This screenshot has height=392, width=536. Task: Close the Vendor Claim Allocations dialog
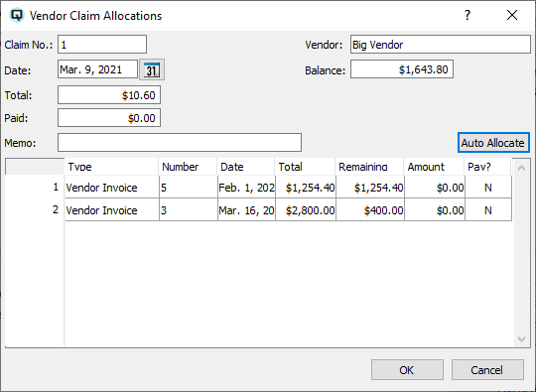point(512,15)
